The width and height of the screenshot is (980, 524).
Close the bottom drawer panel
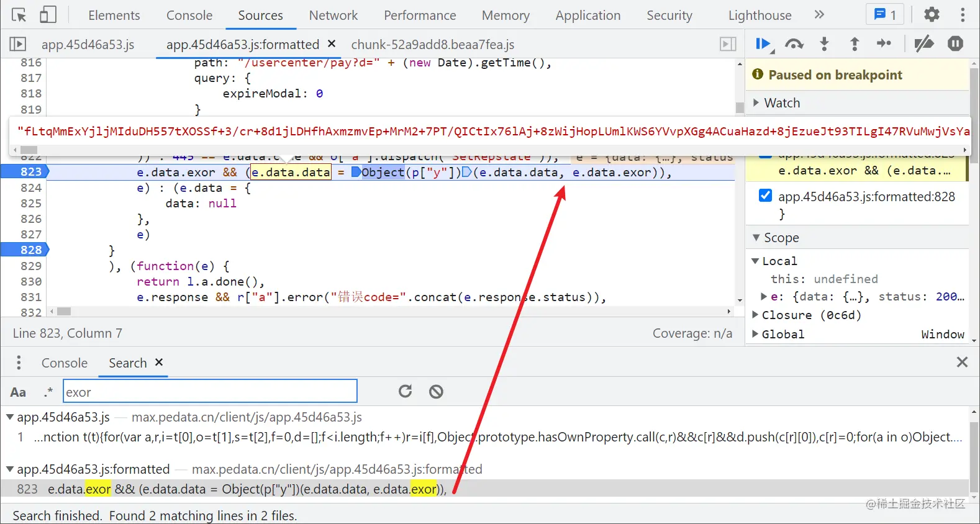[x=962, y=362]
